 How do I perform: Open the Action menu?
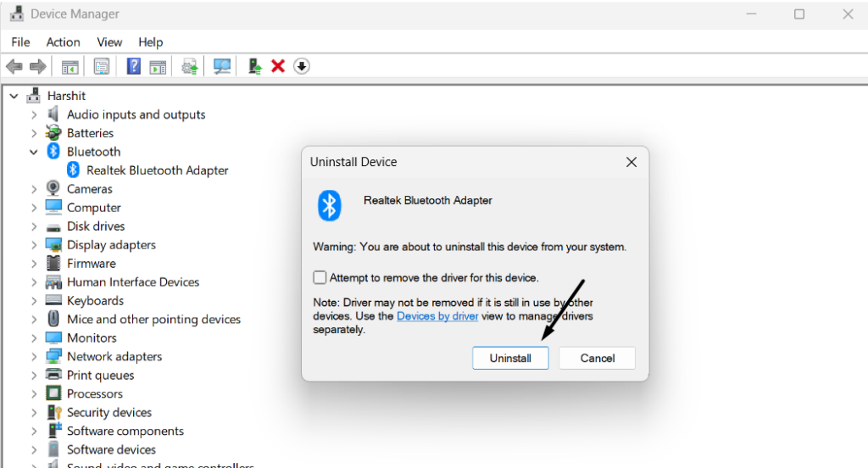(63, 42)
